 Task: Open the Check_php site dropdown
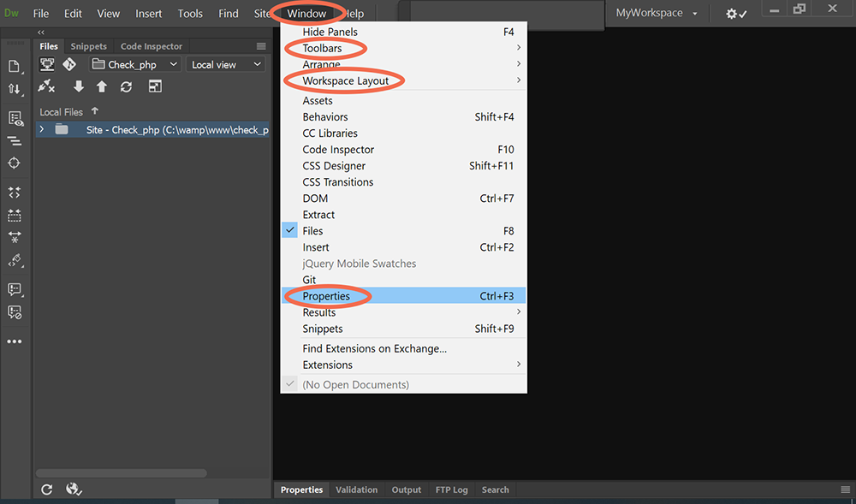[x=134, y=64]
